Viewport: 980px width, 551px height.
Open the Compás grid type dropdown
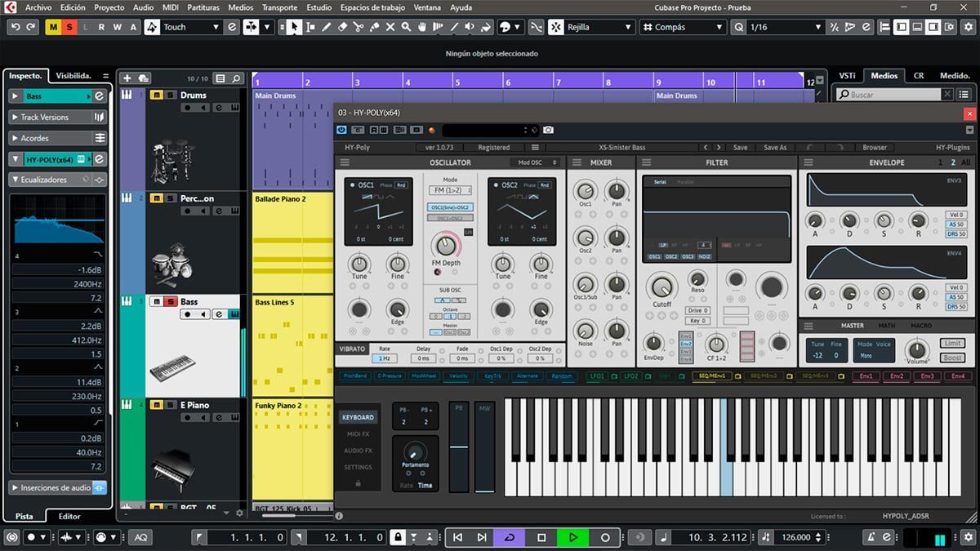pyautogui.click(x=682, y=27)
